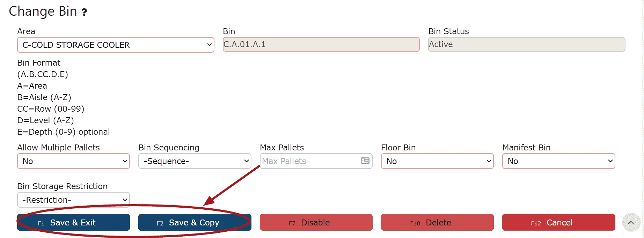
Task: Click the Bin field C.A.01.A.1
Action: click(321, 44)
